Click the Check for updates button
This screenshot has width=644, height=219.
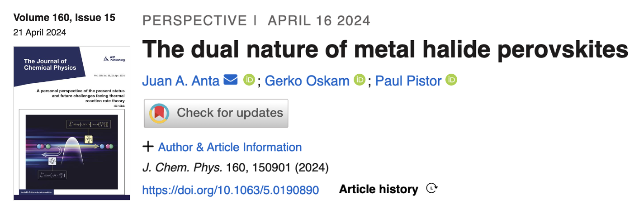pyautogui.click(x=216, y=113)
